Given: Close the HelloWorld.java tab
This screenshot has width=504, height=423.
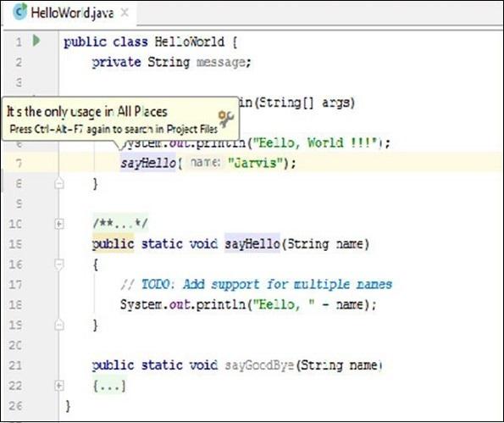Looking at the screenshot, I should pyautogui.click(x=125, y=13).
